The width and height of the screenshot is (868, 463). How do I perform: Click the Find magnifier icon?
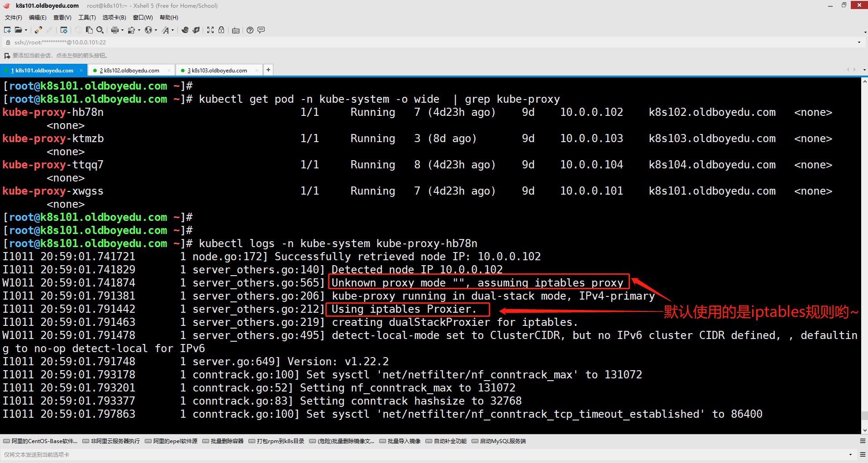pyautogui.click(x=100, y=30)
